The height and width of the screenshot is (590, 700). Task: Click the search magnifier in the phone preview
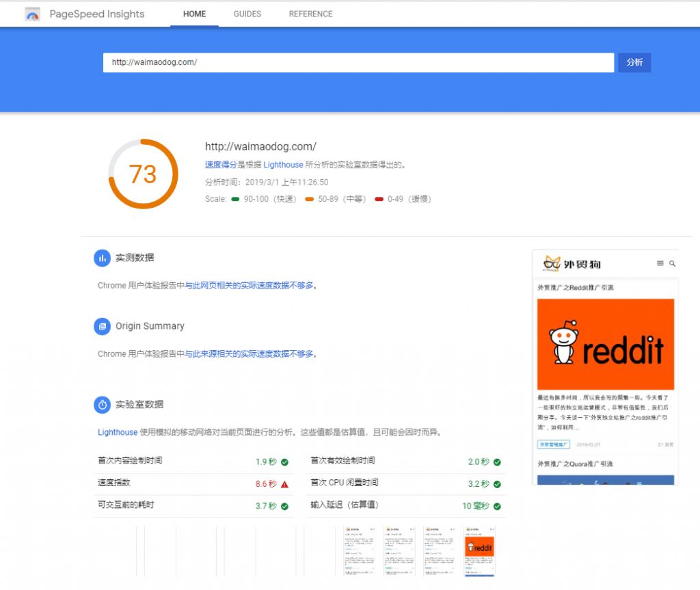(x=673, y=263)
